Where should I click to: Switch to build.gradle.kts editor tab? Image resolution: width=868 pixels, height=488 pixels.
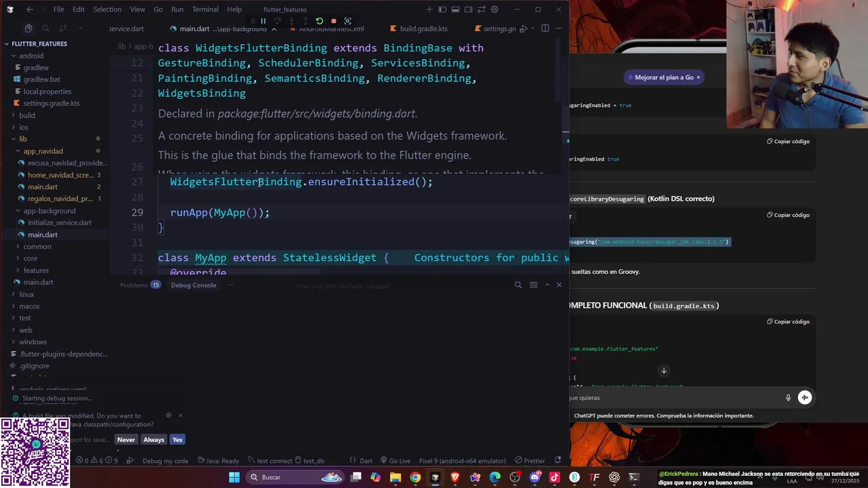click(x=418, y=28)
